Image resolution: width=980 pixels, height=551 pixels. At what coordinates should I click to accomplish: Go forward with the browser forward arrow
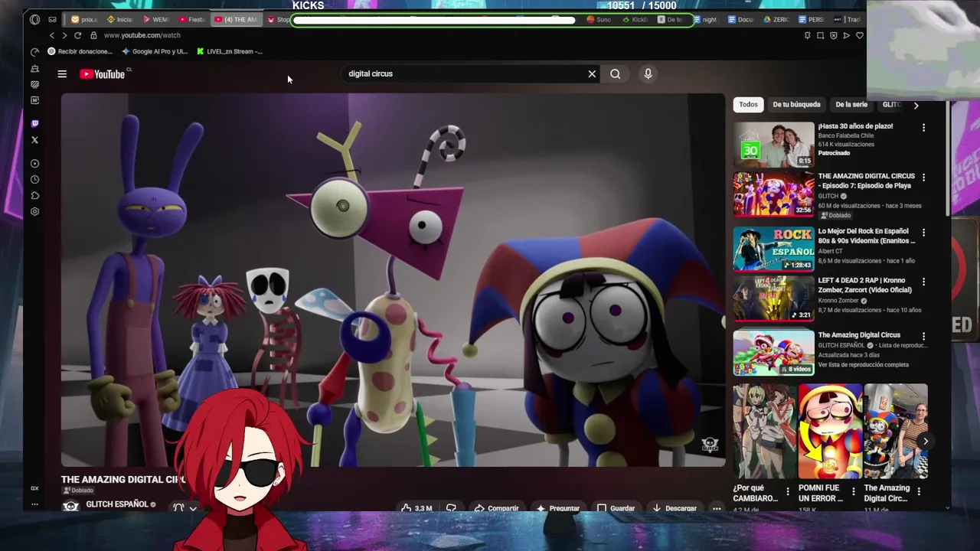click(x=64, y=35)
